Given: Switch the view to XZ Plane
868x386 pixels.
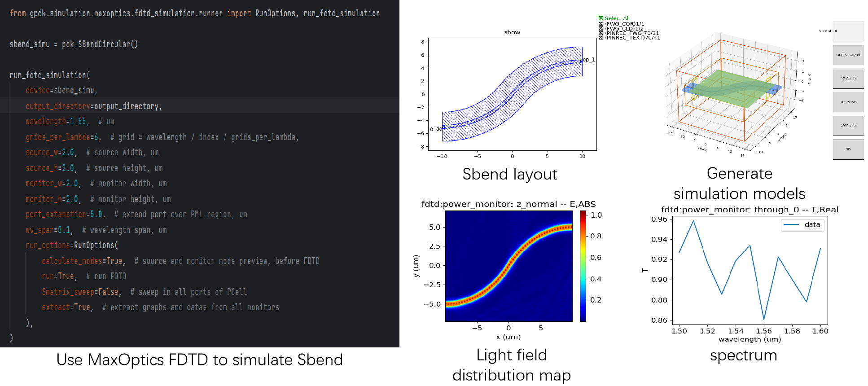Looking at the screenshot, I should pyautogui.click(x=848, y=102).
